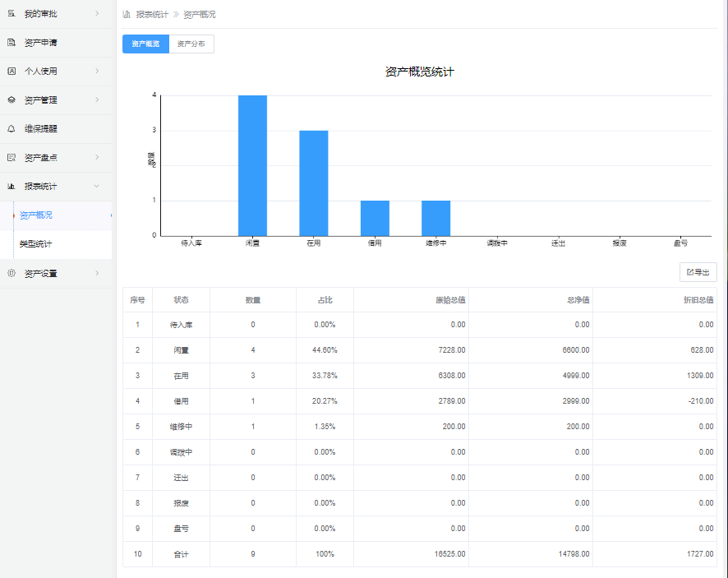
Task: Select 资产概况 submenu item
Action: [x=56, y=215]
